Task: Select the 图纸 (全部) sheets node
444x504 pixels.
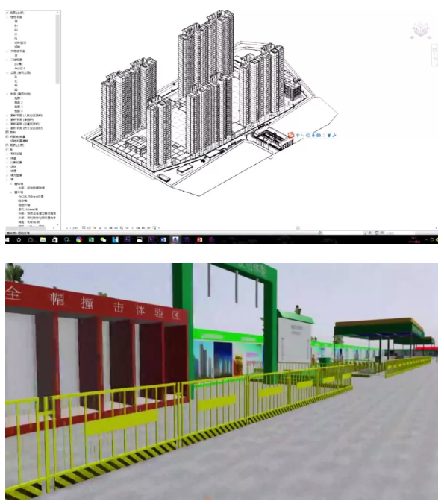Action: click(16, 145)
